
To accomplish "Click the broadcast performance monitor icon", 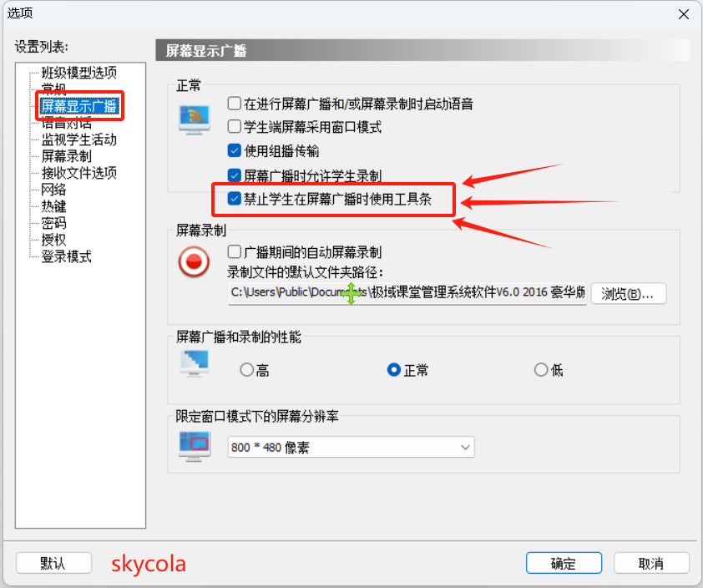I will pyautogui.click(x=195, y=363).
